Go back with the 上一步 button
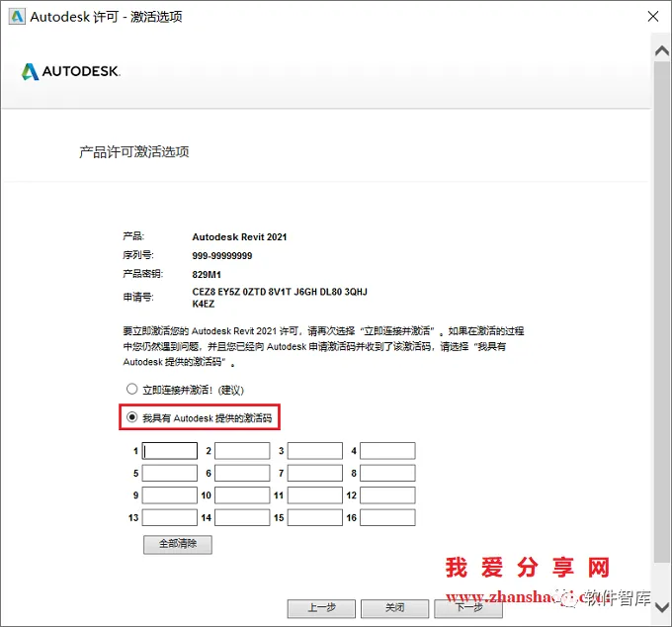The image size is (672, 627). (321, 608)
